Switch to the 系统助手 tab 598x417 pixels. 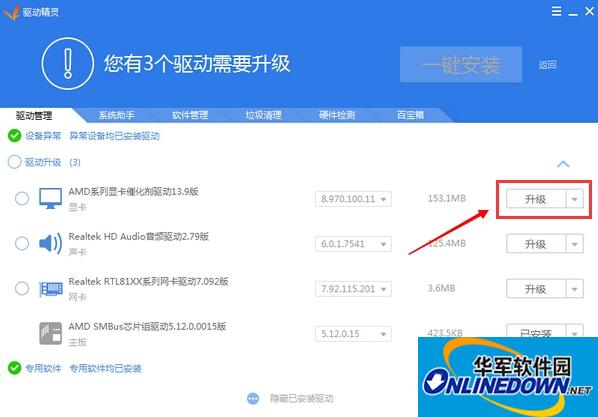point(116,115)
